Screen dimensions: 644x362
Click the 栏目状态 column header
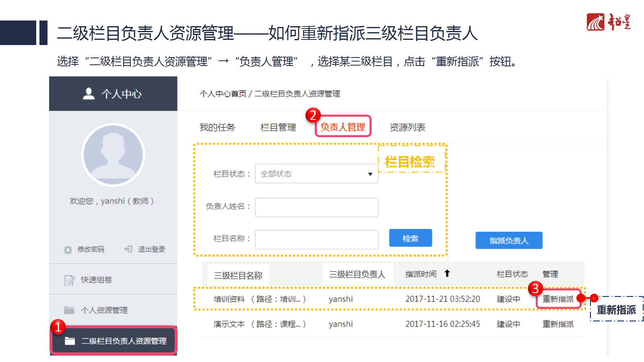coord(512,274)
